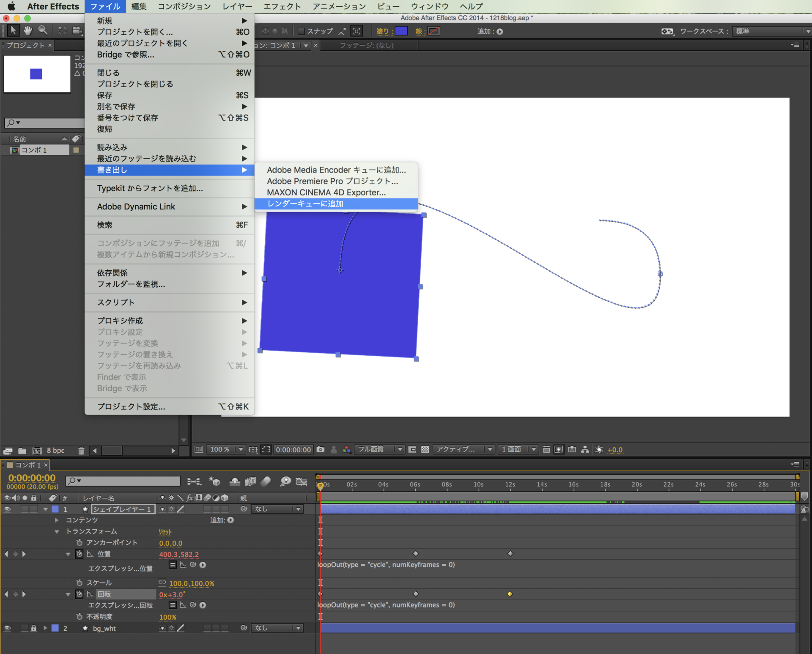The height and width of the screenshot is (654, 812).
Task: Select MAXON CINEMA 4D Exporter menu item
Action: pyautogui.click(x=336, y=192)
